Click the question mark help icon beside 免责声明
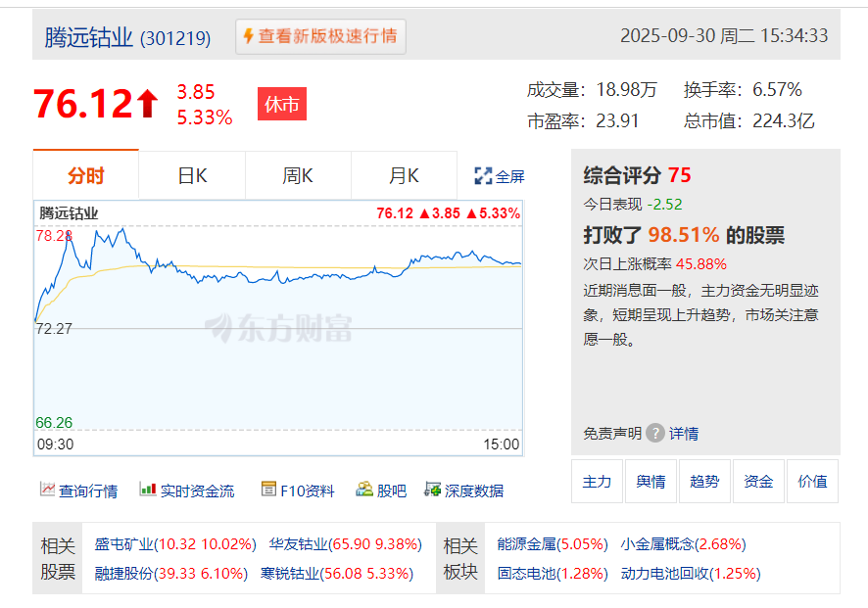The width and height of the screenshot is (868, 608). tap(654, 433)
